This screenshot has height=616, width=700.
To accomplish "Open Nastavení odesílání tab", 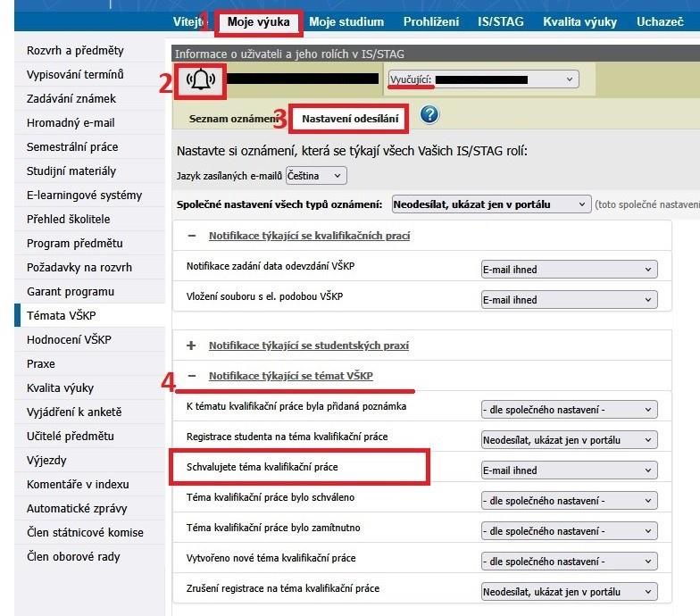I will pyautogui.click(x=350, y=119).
